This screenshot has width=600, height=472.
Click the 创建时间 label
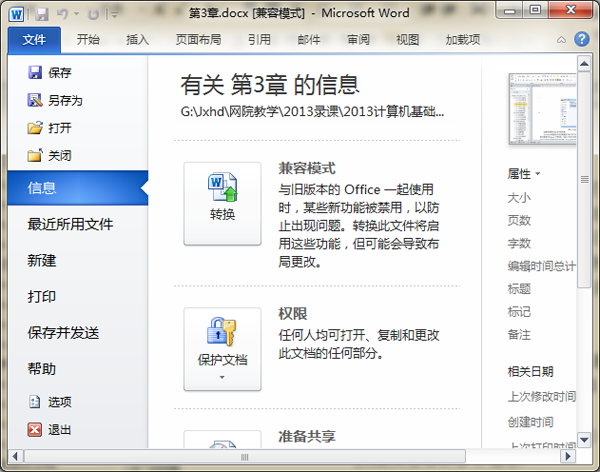(x=530, y=422)
